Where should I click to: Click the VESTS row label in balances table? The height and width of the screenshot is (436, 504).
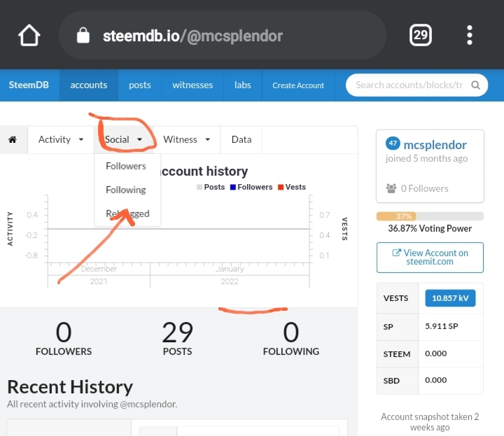pyautogui.click(x=395, y=298)
